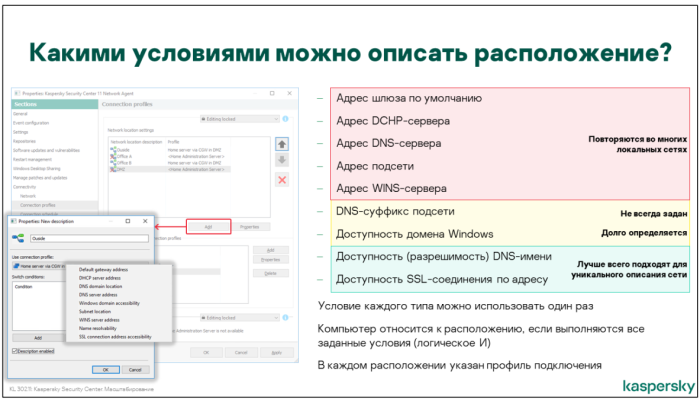Click Apply in the Network Agent properties window
Screen dimensions: 700x403
277,353
